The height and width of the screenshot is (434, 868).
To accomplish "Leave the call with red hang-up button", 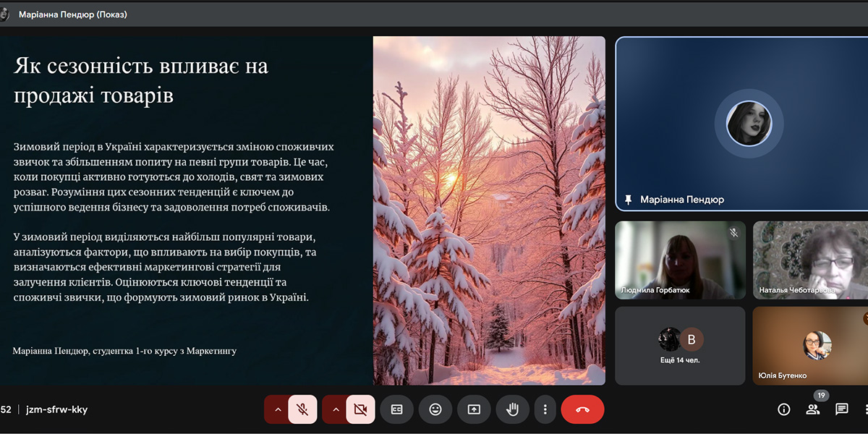I will coord(582,409).
